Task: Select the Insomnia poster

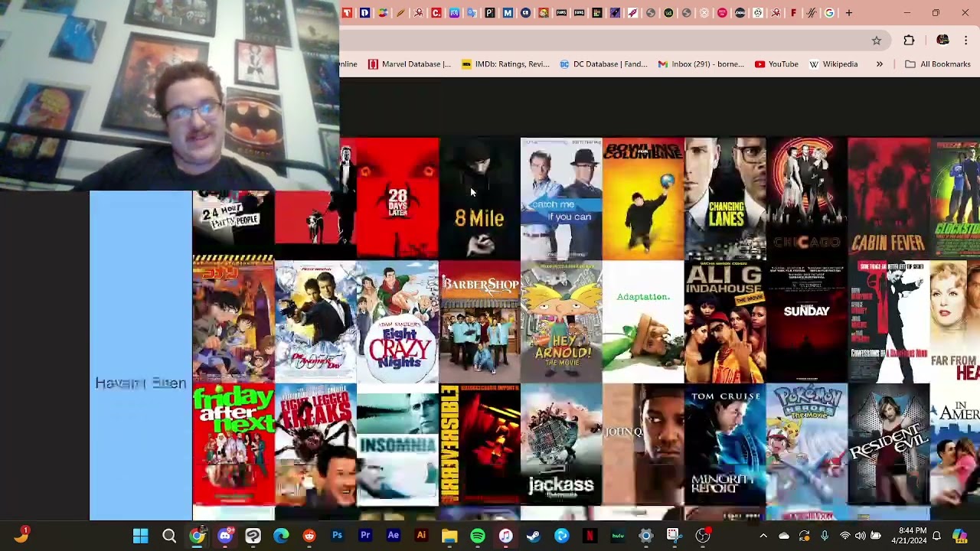Action: click(x=397, y=445)
